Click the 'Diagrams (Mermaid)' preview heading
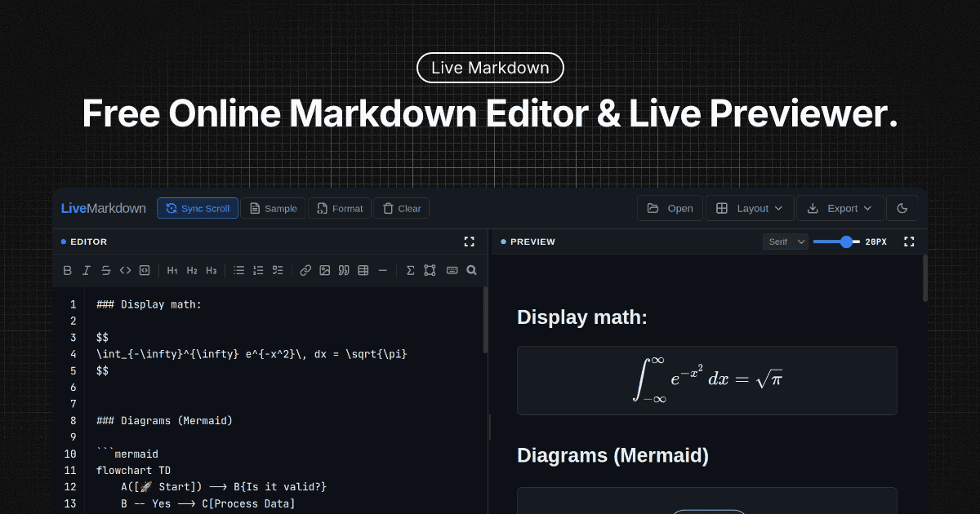 612,455
